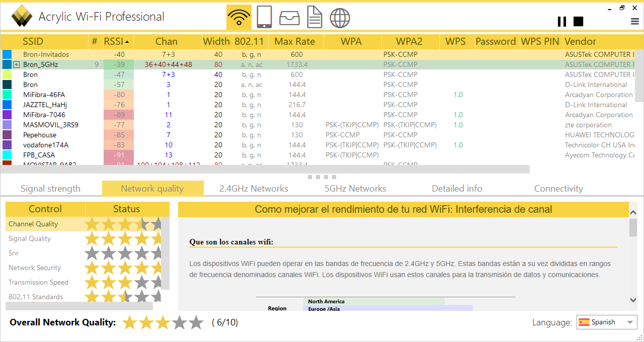Open the mobile devices view icon
644x342 pixels.
[264, 17]
